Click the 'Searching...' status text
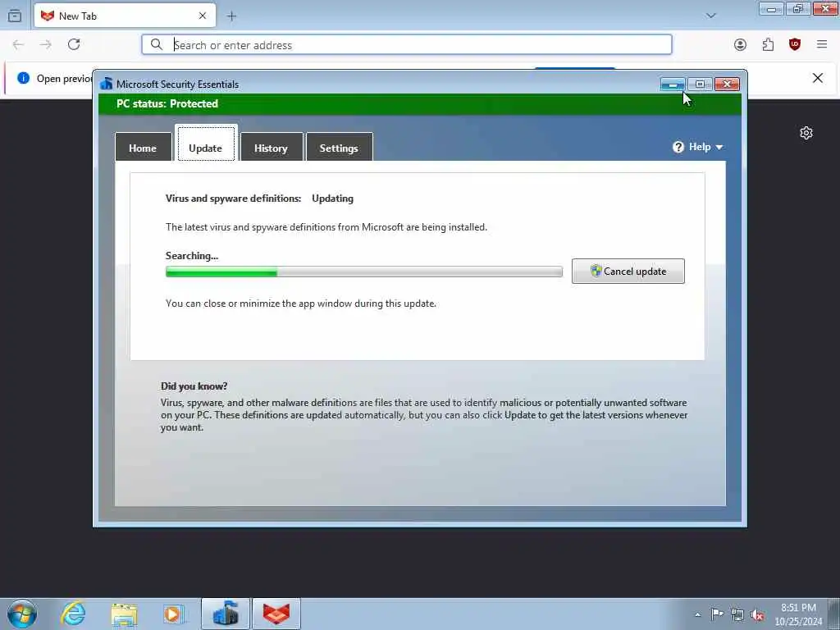This screenshot has width=840, height=630. coord(192,256)
